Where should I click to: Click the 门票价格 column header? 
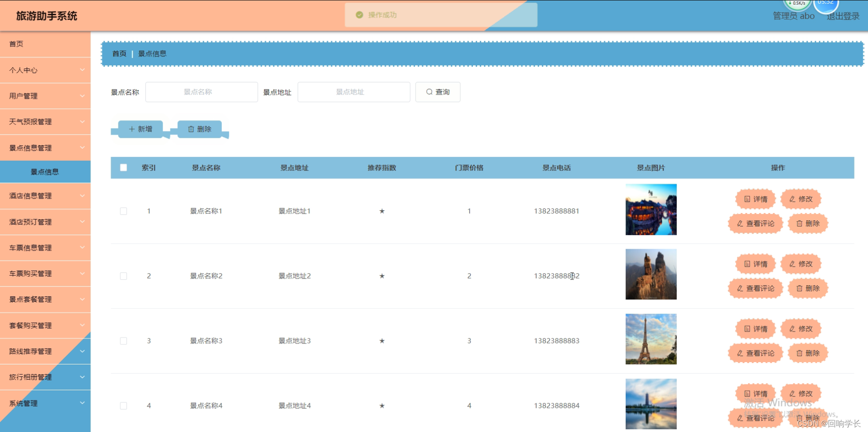(x=469, y=168)
